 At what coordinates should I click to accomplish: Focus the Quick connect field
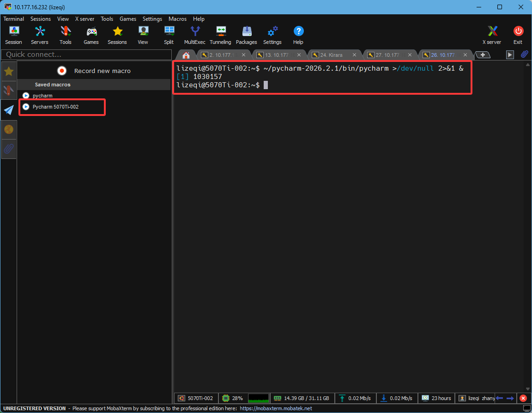point(86,55)
